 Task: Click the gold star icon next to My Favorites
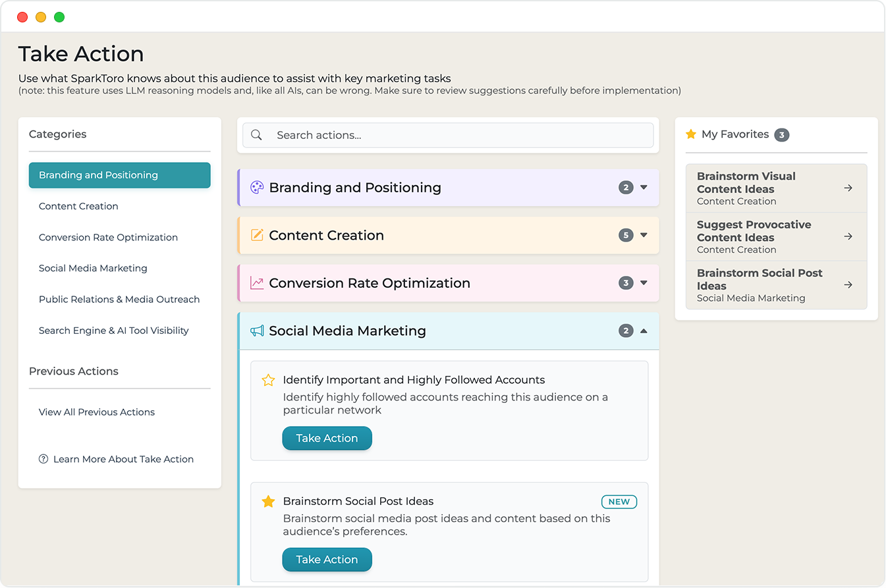pyautogui.click(x=690, y=134)
